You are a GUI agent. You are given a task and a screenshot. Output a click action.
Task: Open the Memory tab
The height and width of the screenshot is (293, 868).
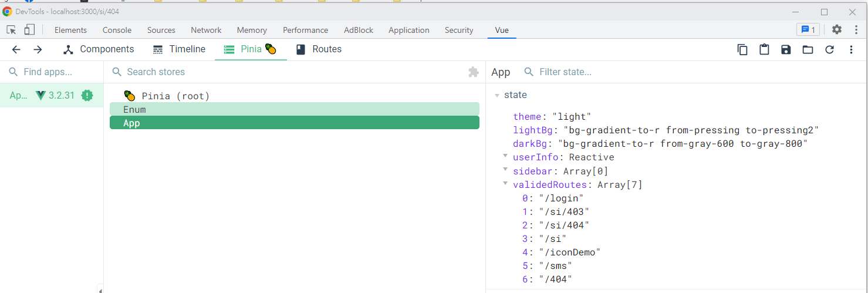pos(252,30)
